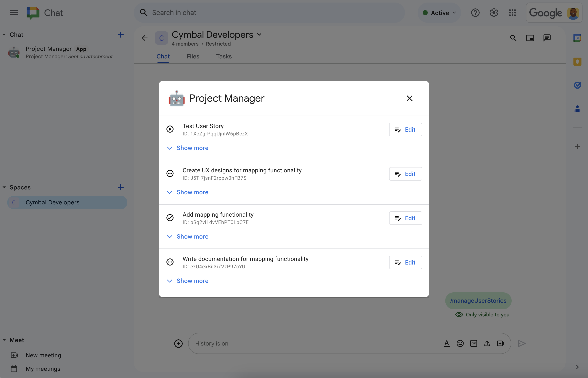The height and width of the screenshot is (378, 588).
Task: Click the message/chat icon in header
Action: click(x=547, y=38)
